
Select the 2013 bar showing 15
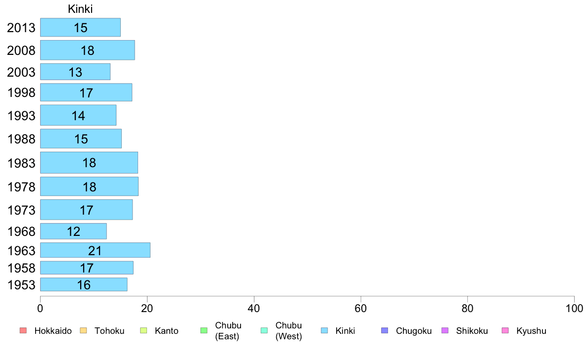(x=80, y=27)
